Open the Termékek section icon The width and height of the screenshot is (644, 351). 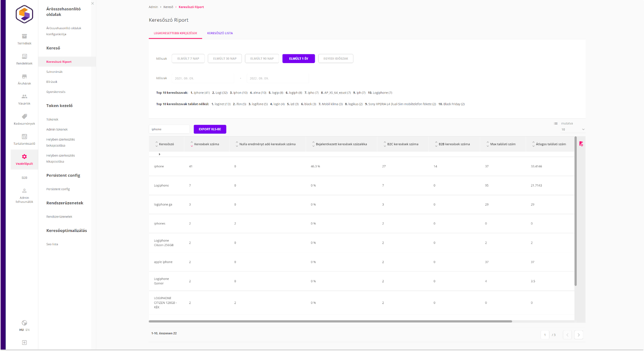24,36
